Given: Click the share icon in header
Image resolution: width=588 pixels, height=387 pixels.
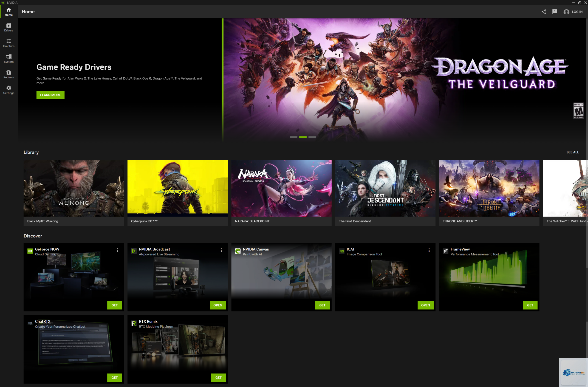Looking at the screenshot, I should pyautogui.click(x=543, y=12).
